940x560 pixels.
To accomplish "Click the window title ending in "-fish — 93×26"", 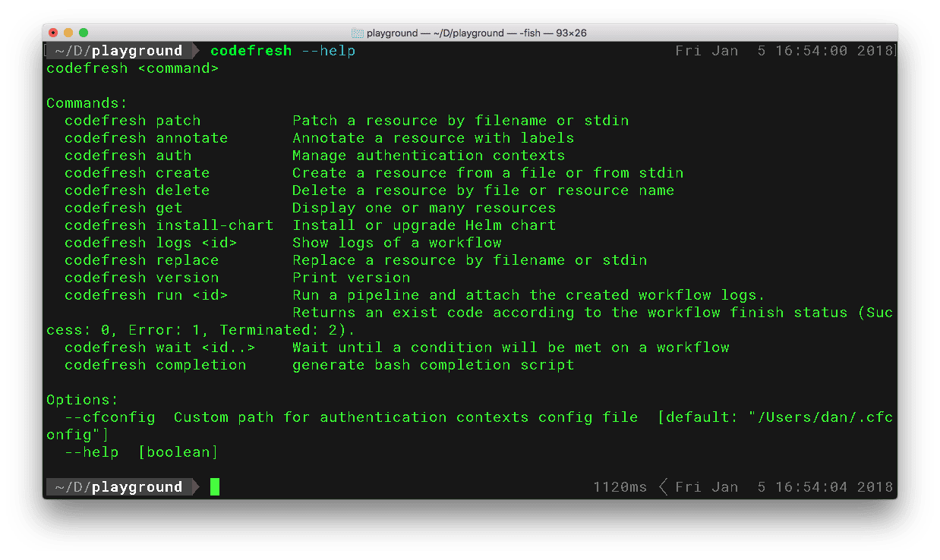I will tap(477, 33).
